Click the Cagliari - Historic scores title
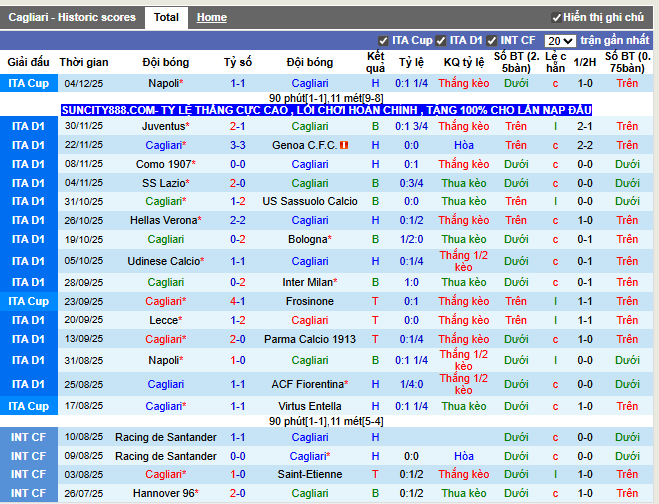This screenshot has width=659, height=504. (72, 17)
